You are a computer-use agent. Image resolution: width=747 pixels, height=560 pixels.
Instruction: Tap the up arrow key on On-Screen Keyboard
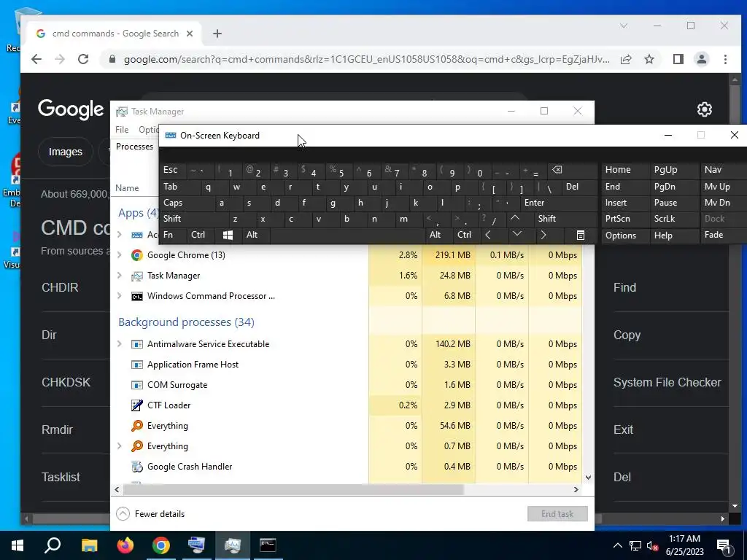pyautogui.click(x=515, y=219)
